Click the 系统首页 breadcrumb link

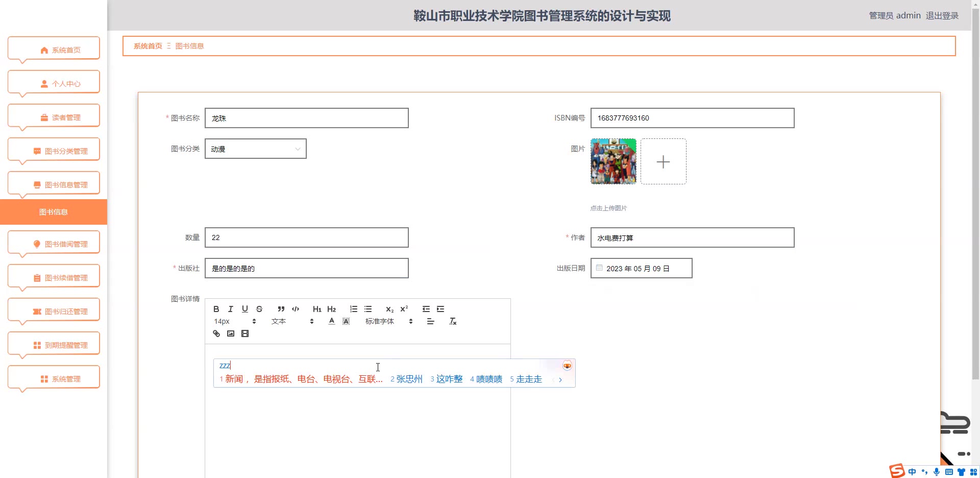click(148, 46)
